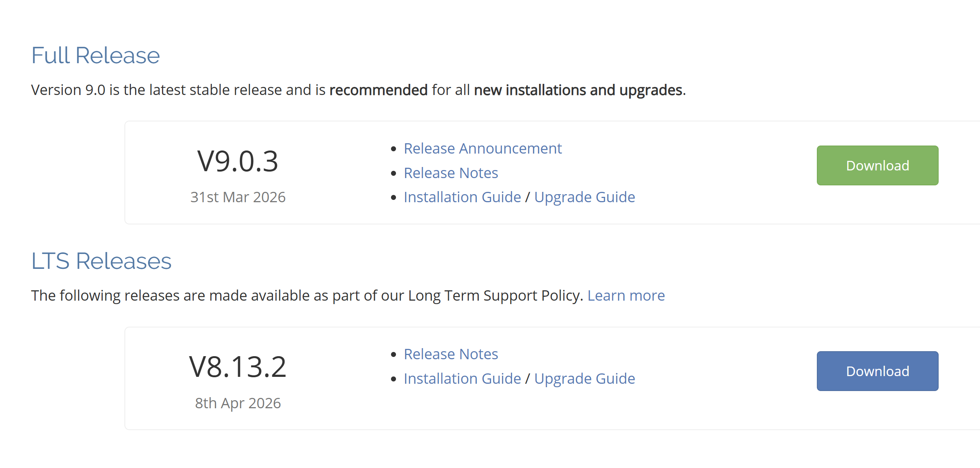The width and height of the screenshot is (980, 468).
Task: Click the 31st Mar 2026 release date
Action: tap(237, 197)
